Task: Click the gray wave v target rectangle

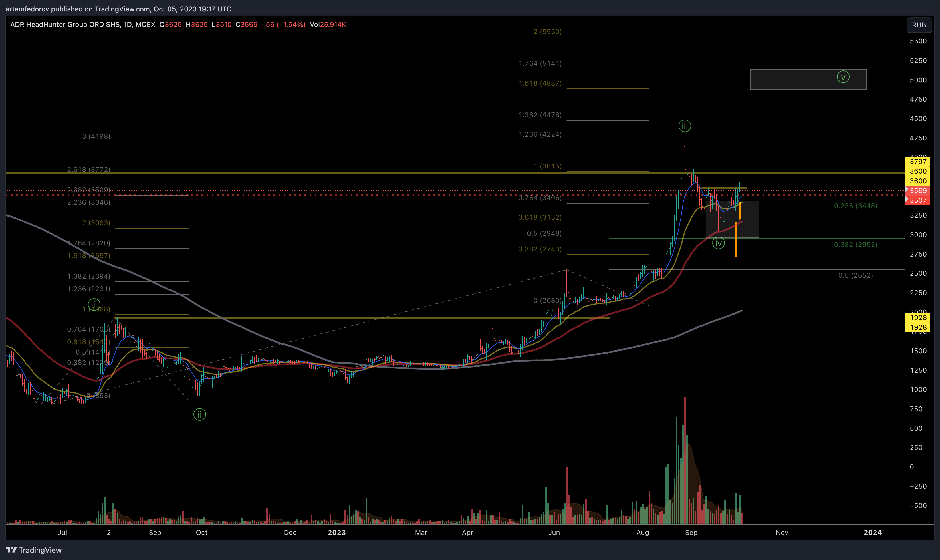Action: click(x=808, y=79)
